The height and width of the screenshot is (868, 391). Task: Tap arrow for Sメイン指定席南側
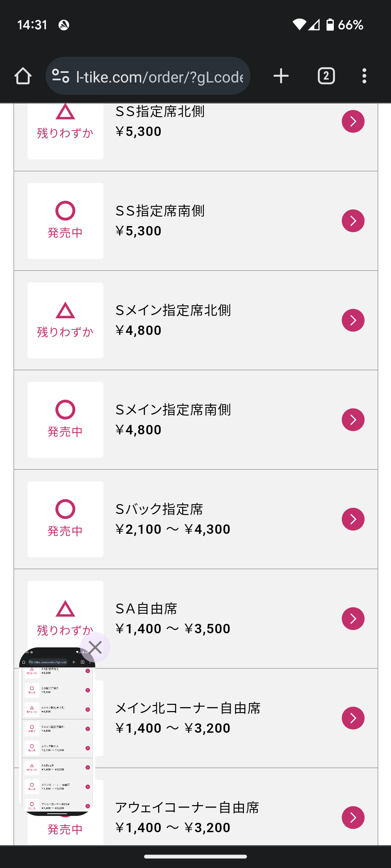(x=353, y=420)
